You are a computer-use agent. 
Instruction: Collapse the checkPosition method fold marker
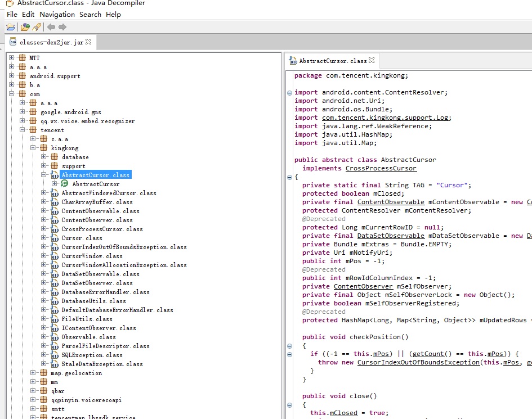coord(289,346)
